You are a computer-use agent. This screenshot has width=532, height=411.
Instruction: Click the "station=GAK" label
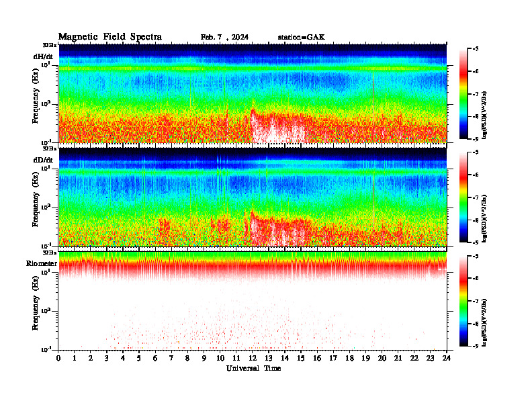coord(302,38)
